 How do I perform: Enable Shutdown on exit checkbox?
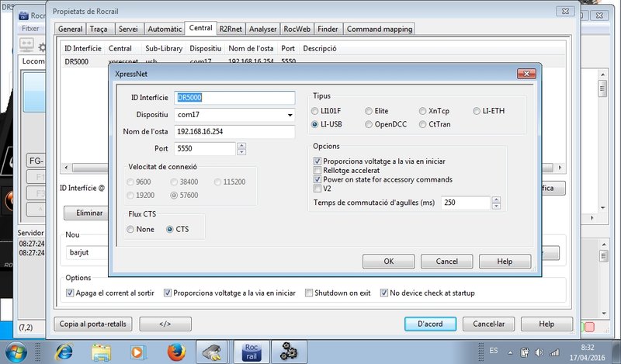(309, 293)
